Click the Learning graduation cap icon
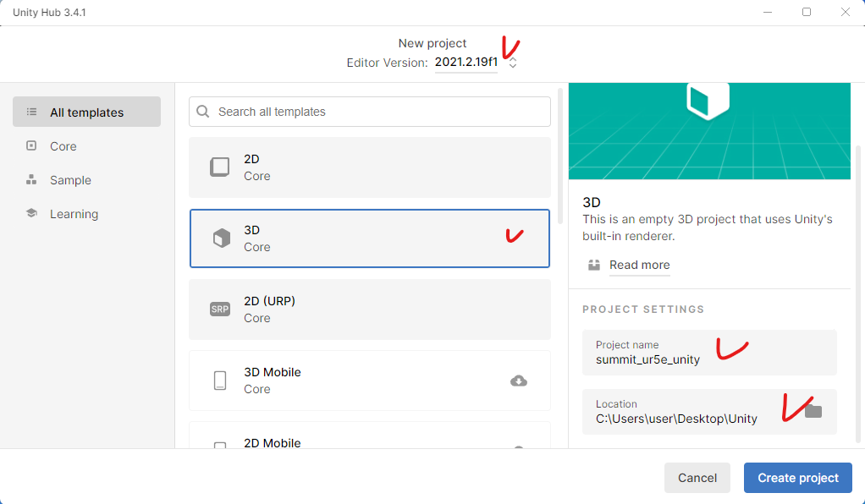Image resolution: width=865 pixels, height=504 pixels. click(31, 213)
